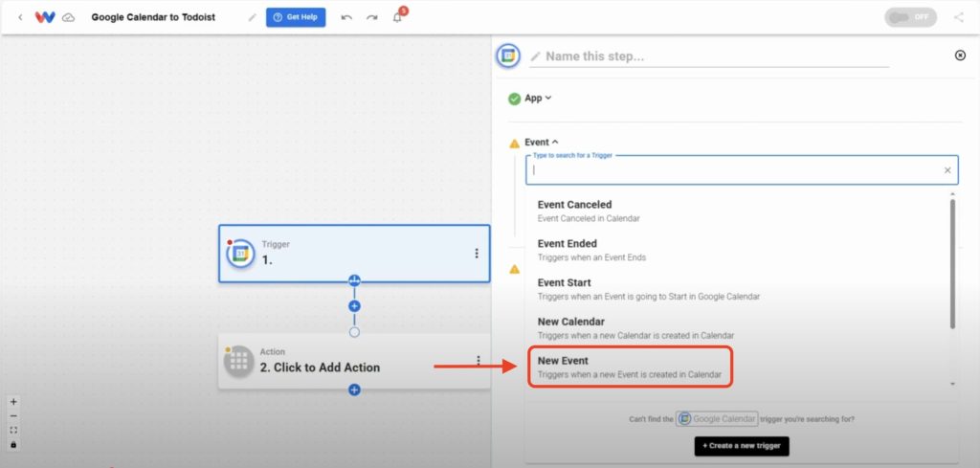Image resolution: width=980 pixels, height=468 pixels.
Task: Select Event Canceled trigger
Action: tap(738, 212)
